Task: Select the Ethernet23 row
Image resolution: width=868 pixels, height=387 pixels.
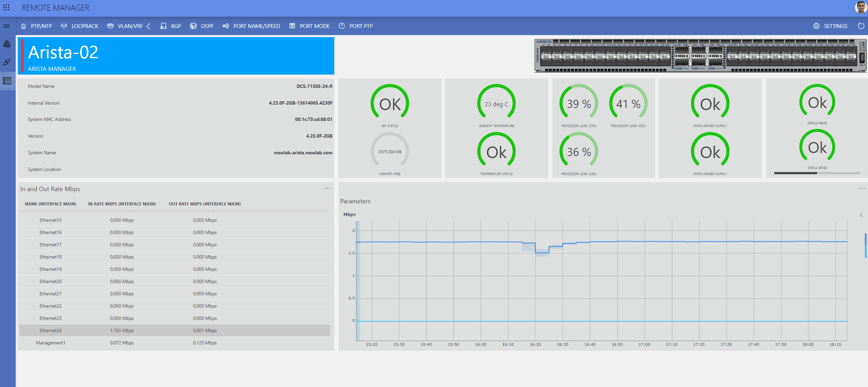Action: [x=175, y=318]
